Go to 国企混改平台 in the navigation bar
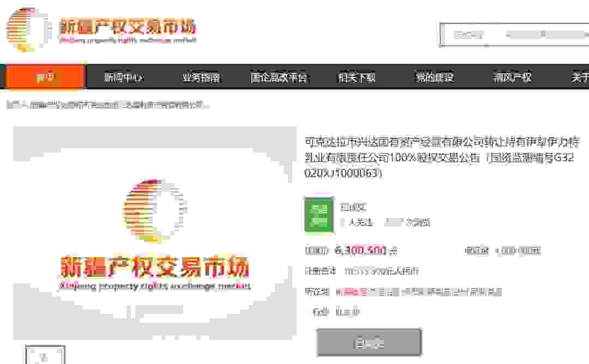589x364 pixels. pyautogui.click(x=279, y=77)
